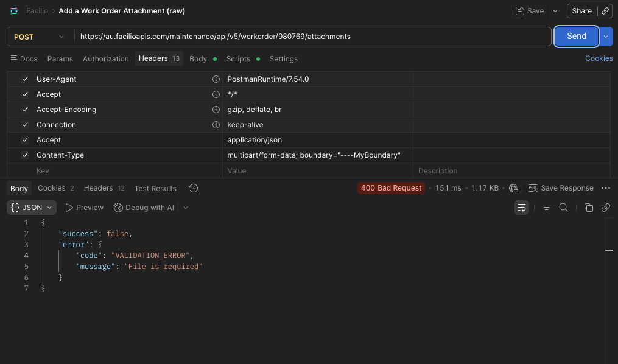This screenshot has height=364, width=618.
Task: Click the blue Send button
Action: coord(577,37)
